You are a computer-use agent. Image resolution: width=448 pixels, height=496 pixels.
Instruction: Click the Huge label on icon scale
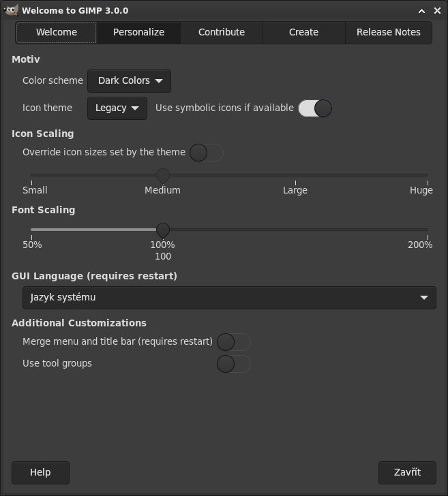[421, 190]
